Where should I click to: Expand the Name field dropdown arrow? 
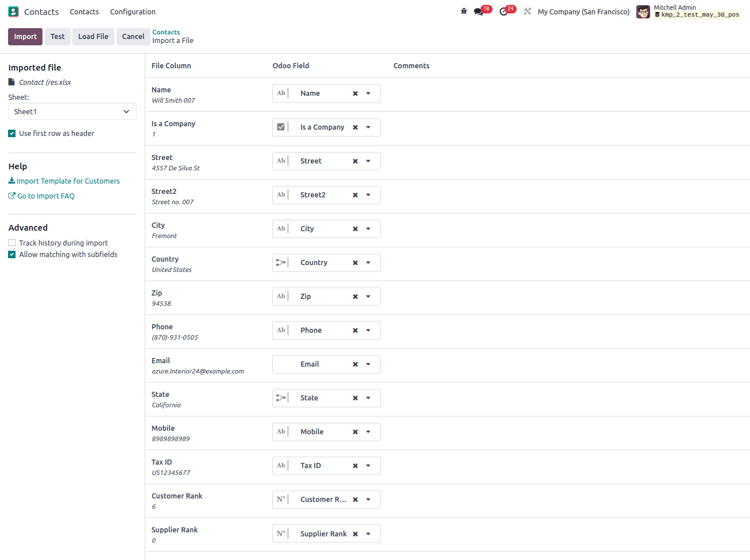368,94
